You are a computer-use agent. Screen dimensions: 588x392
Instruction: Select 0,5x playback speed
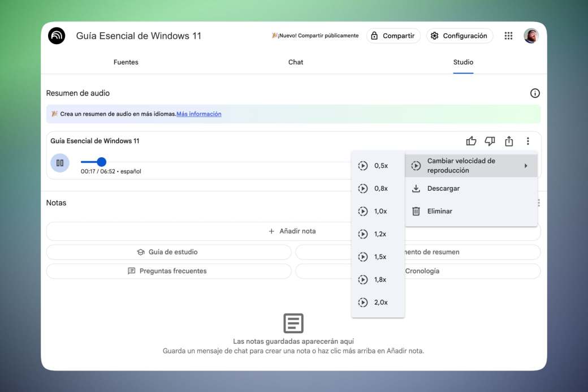tap(378, 165)
